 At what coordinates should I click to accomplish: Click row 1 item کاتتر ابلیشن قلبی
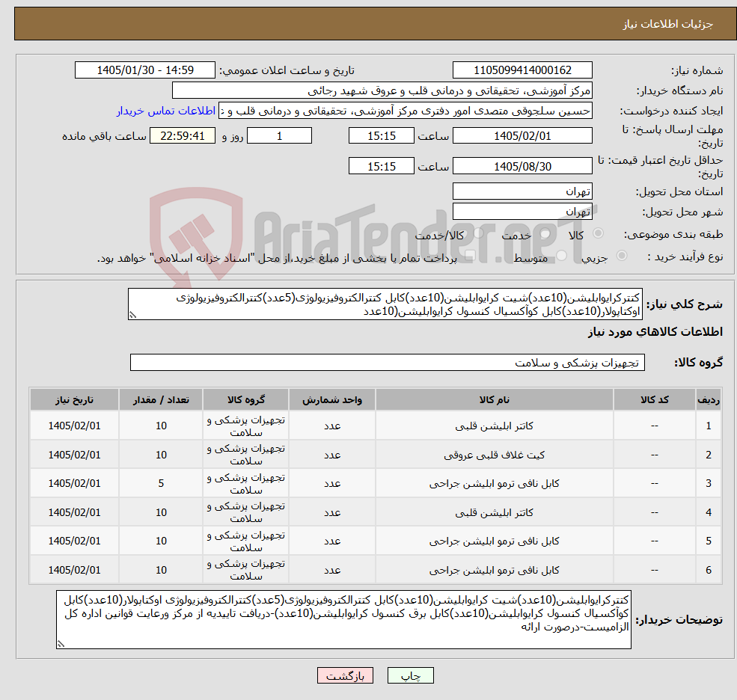click(x=494, y=426)
